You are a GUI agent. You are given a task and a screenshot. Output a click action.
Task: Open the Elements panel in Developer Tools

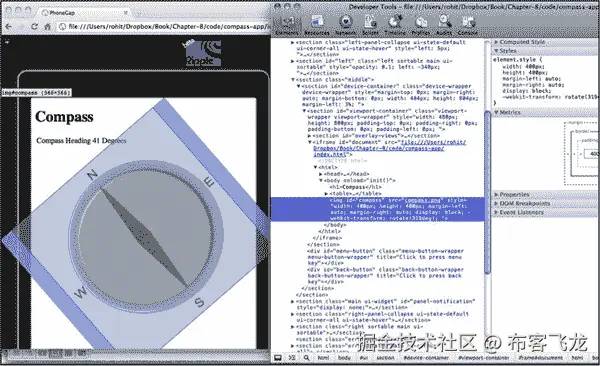(x=287, y=25)
